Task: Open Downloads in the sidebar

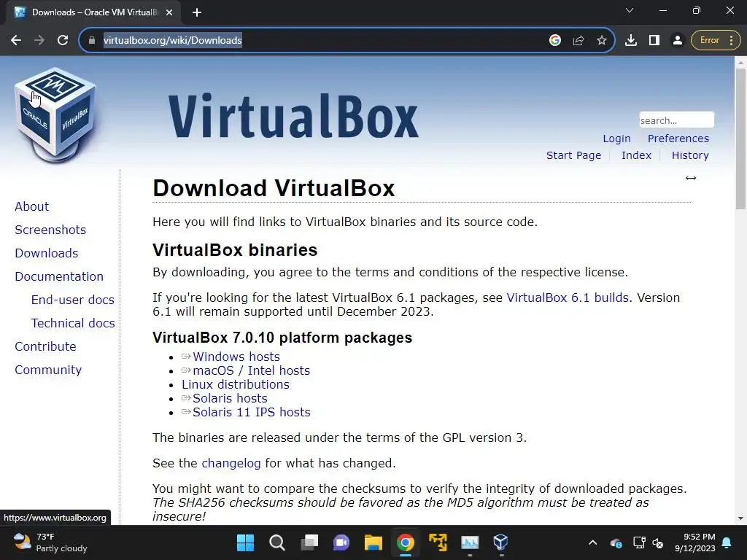Action: 46,253
